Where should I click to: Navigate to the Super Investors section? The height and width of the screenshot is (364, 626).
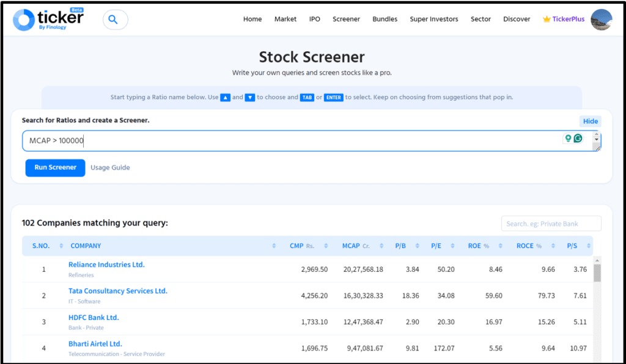click(x=434, y=19)
